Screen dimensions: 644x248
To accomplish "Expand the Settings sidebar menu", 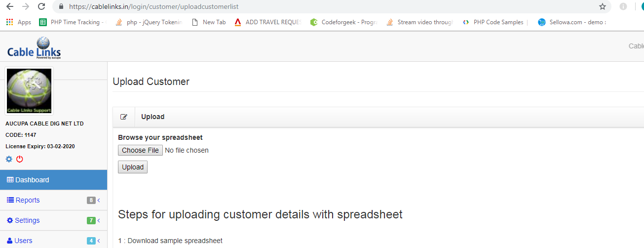I will [x=53, y=220].
